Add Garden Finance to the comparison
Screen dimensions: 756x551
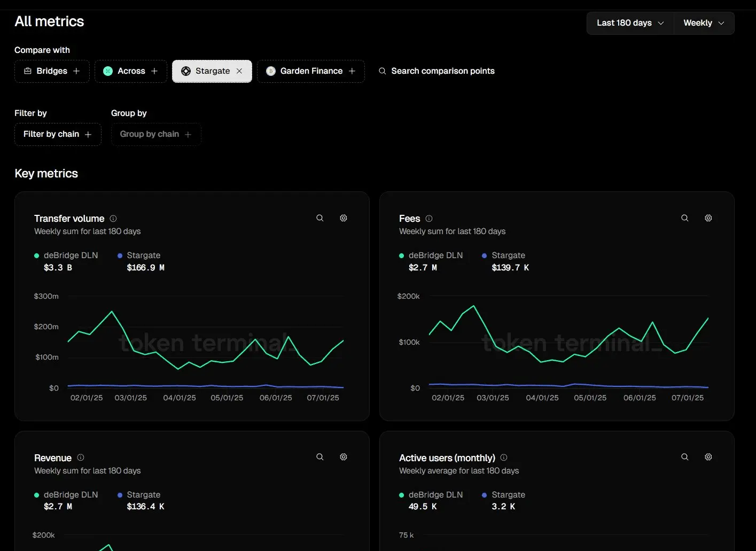pos(311,71)
